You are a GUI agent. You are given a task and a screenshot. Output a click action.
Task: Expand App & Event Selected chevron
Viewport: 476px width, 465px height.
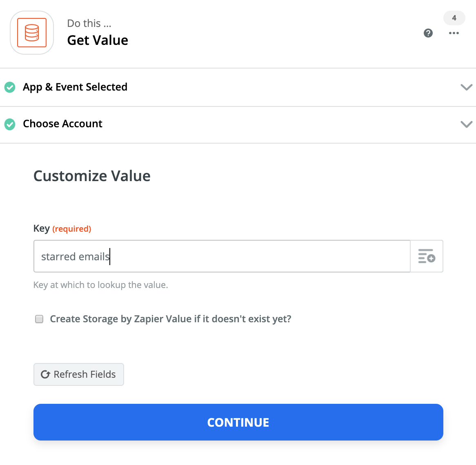click(x=466, y=87)
